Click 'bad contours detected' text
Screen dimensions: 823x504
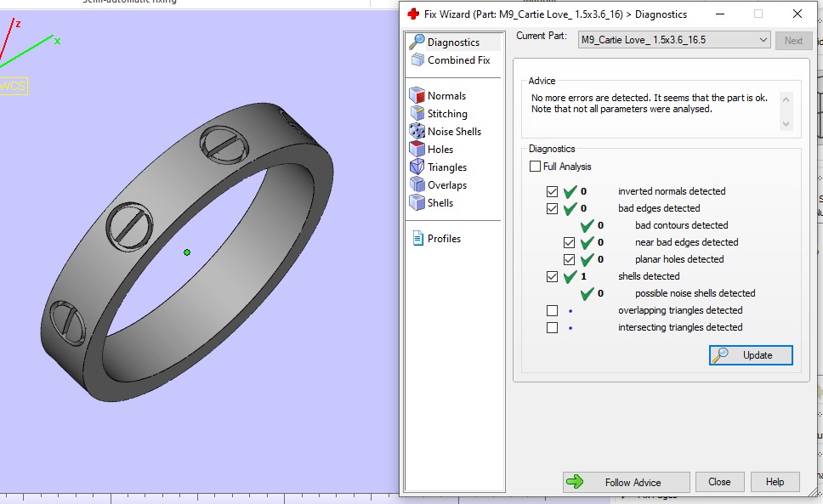click(x=681, y=225)
